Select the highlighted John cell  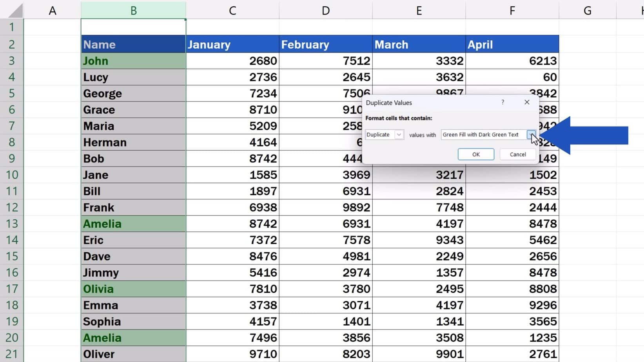pyautogui.click(x=133, y=60)
